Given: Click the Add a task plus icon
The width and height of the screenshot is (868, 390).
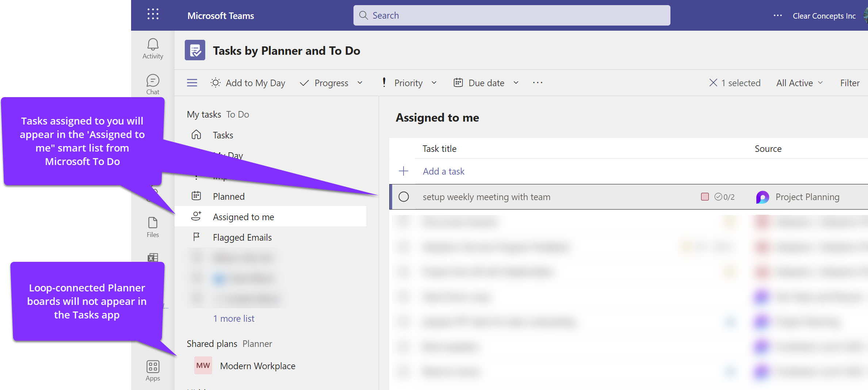Looking at the screenshot, I should 404,171.
